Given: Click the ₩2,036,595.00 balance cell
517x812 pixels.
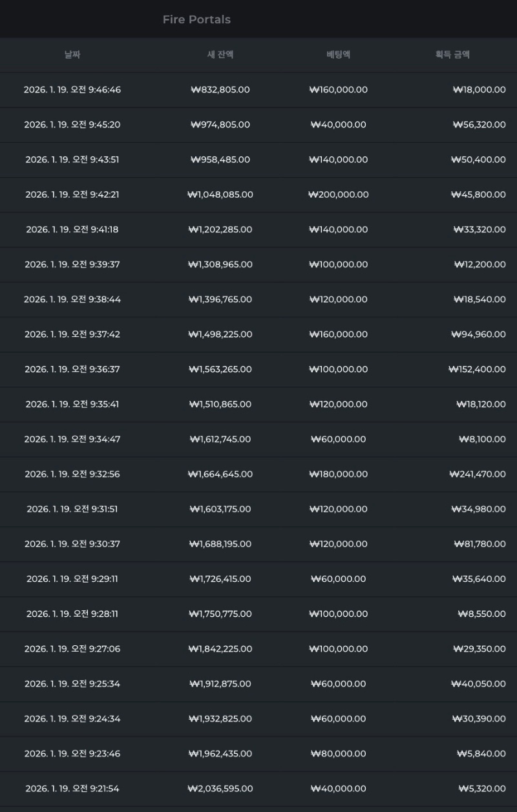Looking at the screenshot, I should [220, 788].
